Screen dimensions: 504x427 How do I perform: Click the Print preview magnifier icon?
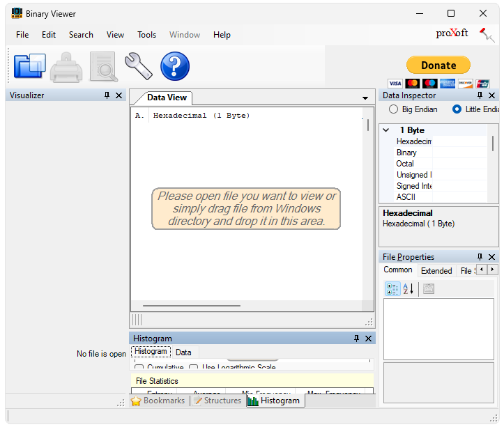(103, 66)
